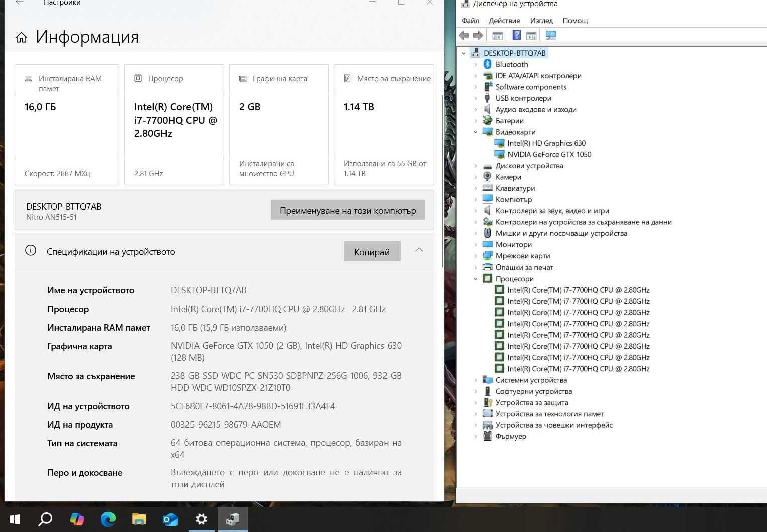Image resolution: width=767 pixels, height=532 pixels.
Task: Open the Инсталирана RAM памет card
Action: pos(67,125)
